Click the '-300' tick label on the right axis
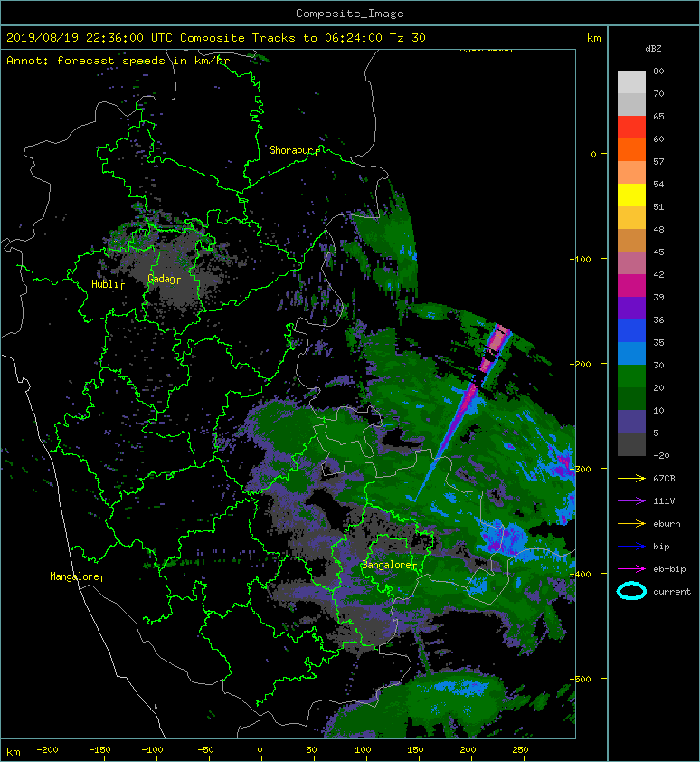 (x=581, y=469)
